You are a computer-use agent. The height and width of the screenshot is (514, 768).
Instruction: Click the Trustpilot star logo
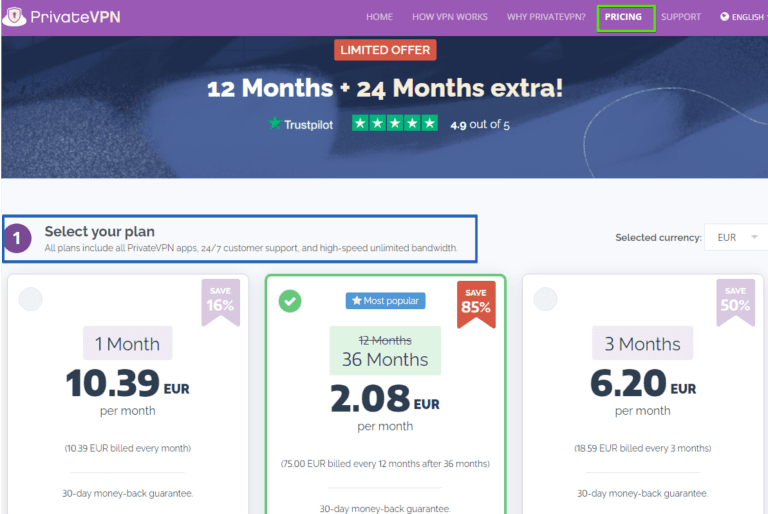[275, 124]
